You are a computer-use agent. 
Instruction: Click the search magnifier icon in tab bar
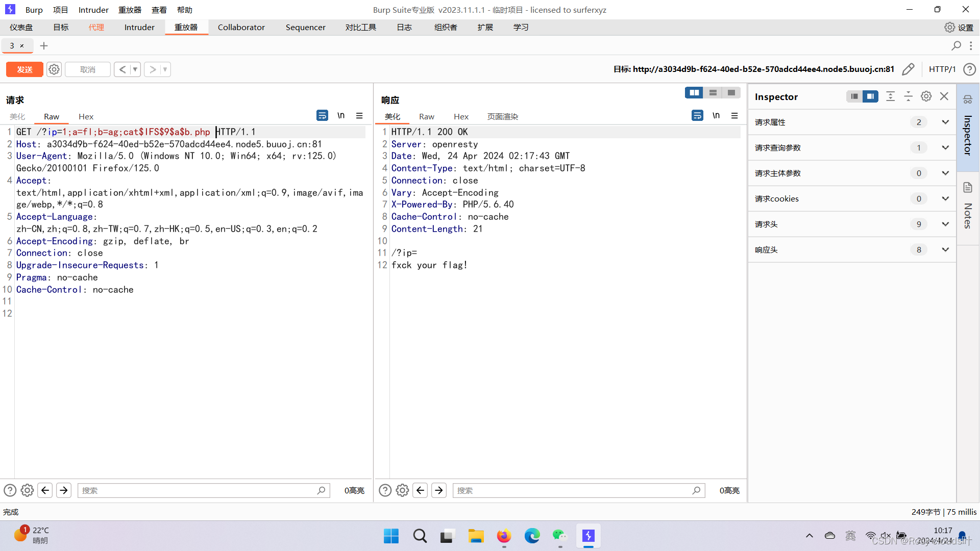[956, 46]
